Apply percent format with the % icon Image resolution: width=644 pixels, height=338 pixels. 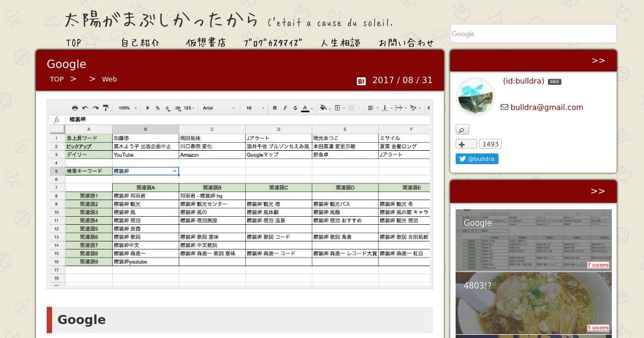click(x=157, y=108)
